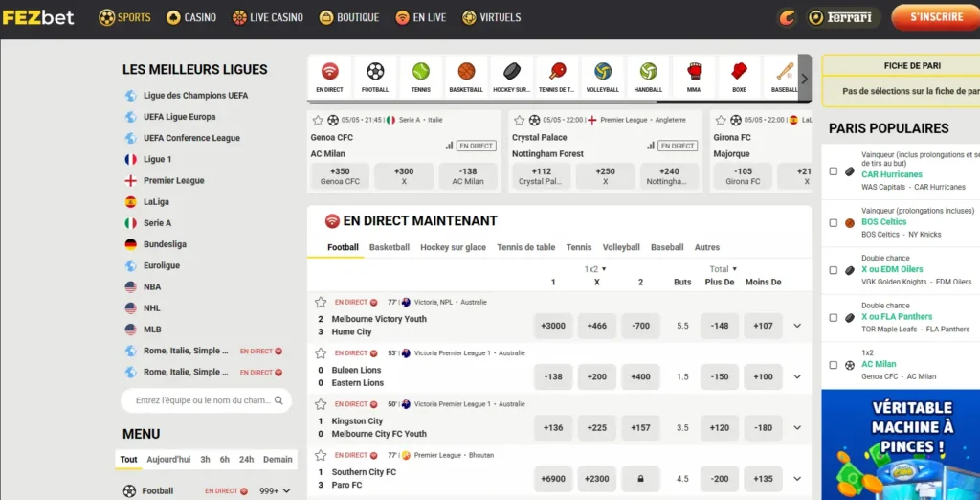Viewport: 980px width, 500px height.
Task: Check the AC Milan 1x2 popular bet
Action: (x=834, y=365)
